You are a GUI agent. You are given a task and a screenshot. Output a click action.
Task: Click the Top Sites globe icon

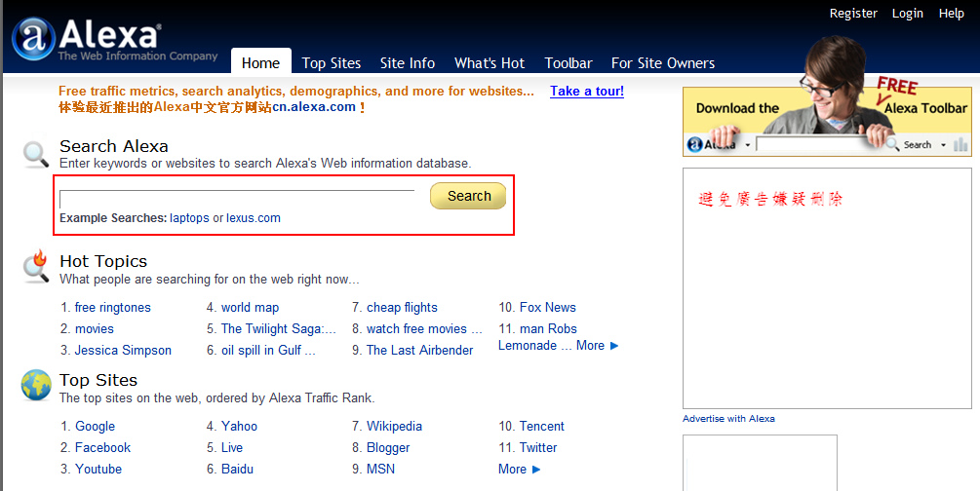(36, 384)
